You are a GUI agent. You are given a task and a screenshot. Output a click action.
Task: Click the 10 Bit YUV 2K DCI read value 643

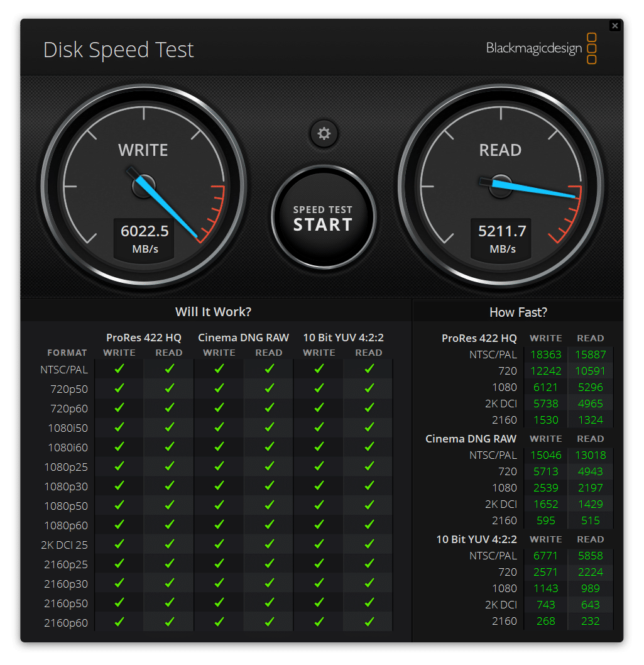tap(590, 605)
